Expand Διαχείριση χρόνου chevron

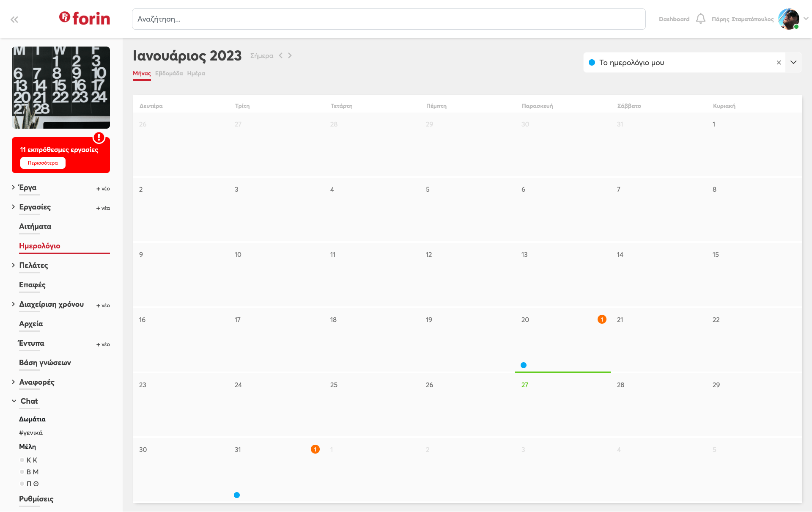(x=14, y=304)
